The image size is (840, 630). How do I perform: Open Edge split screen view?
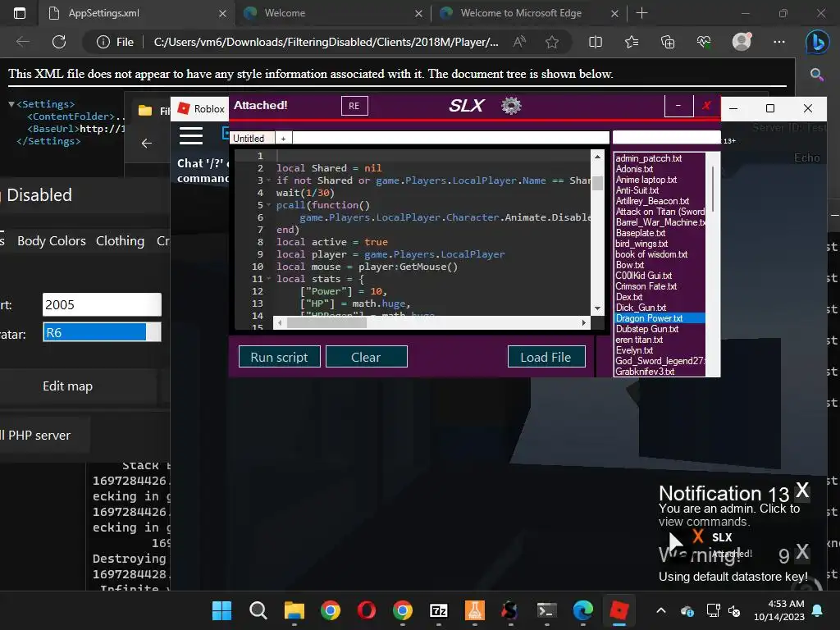pos(596,42)
